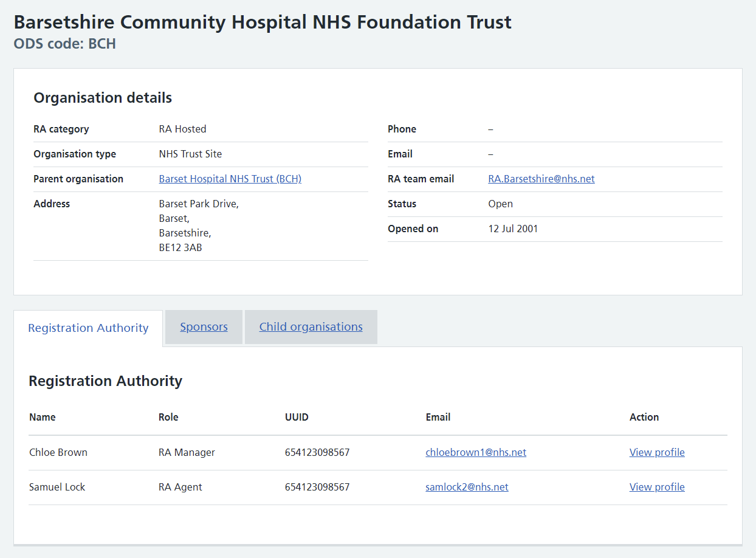Screen dimensions: 756x558
Task: Click the Organisation type label
Action: point(75,154)
